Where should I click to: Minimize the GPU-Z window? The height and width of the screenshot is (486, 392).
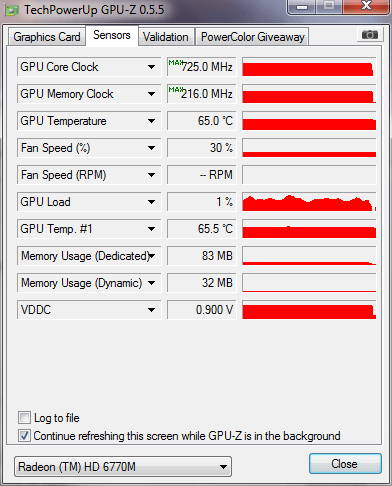click(x=302, y=7)
